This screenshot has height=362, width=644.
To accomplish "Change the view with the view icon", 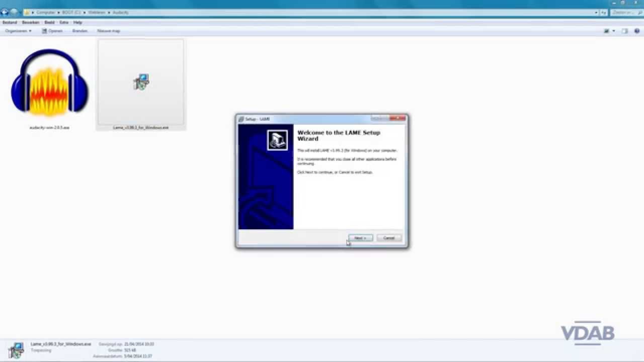I will point(607,31).
